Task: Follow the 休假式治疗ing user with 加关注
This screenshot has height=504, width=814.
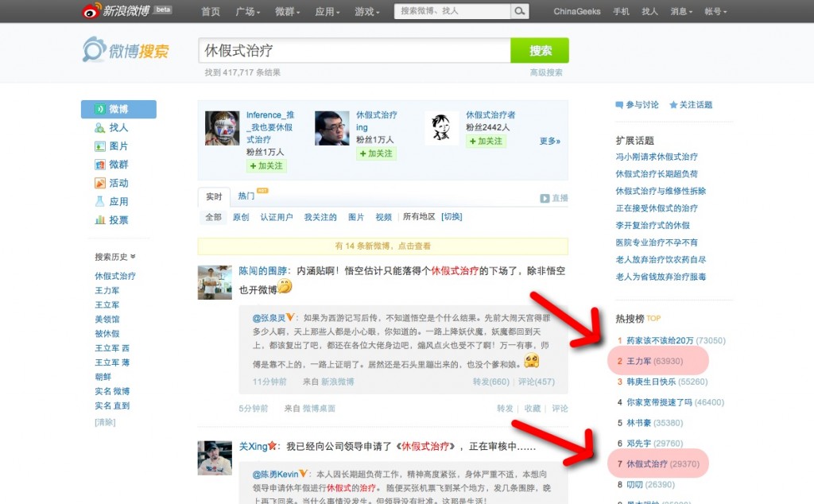Action: tap(376, 153)
